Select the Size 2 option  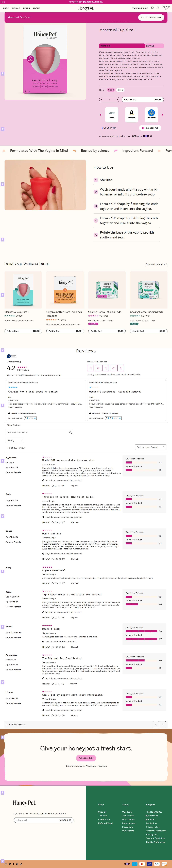[120, 90]
